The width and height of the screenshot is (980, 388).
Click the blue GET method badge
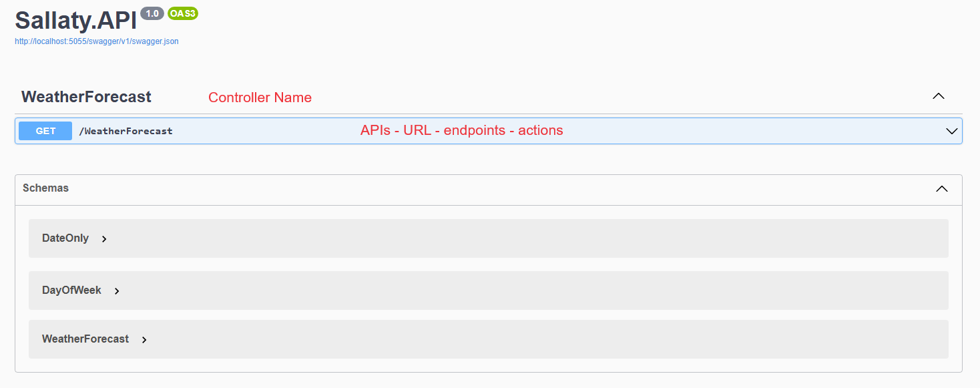point(45,131)
